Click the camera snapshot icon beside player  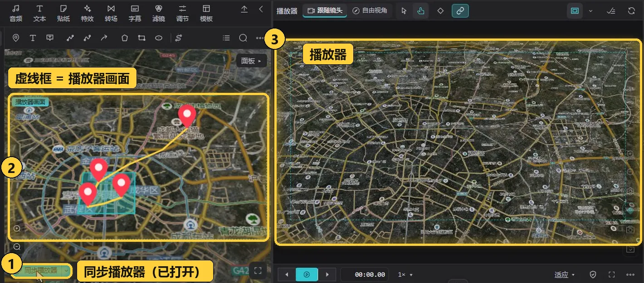pos(630,230)
